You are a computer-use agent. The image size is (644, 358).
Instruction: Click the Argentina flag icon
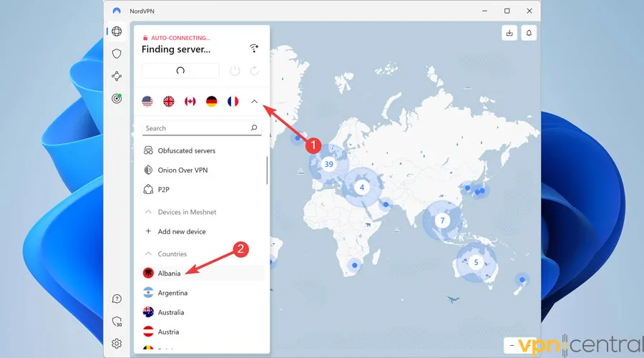click(x=148, y=293)
